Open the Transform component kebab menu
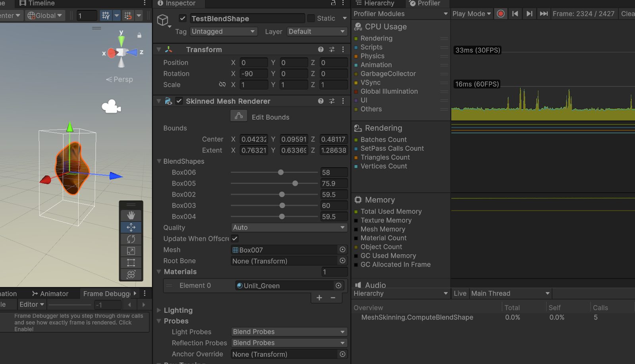Viewport: 635px width, 364px height. 343,49
